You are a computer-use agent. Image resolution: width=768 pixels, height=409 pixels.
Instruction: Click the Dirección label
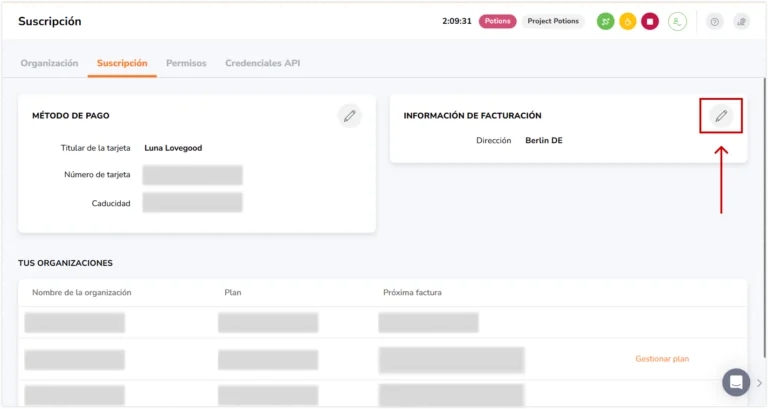click(x=493, y=141)
